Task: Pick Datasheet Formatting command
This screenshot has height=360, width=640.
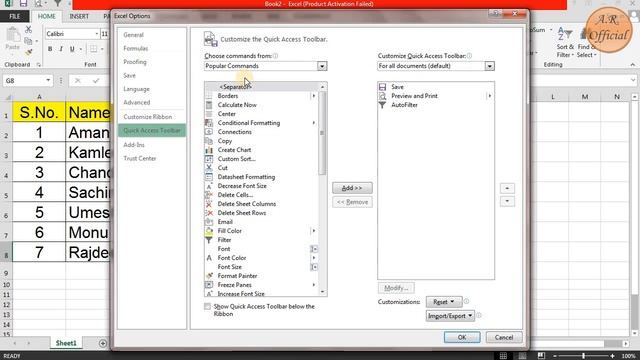Action: point(261,177)
